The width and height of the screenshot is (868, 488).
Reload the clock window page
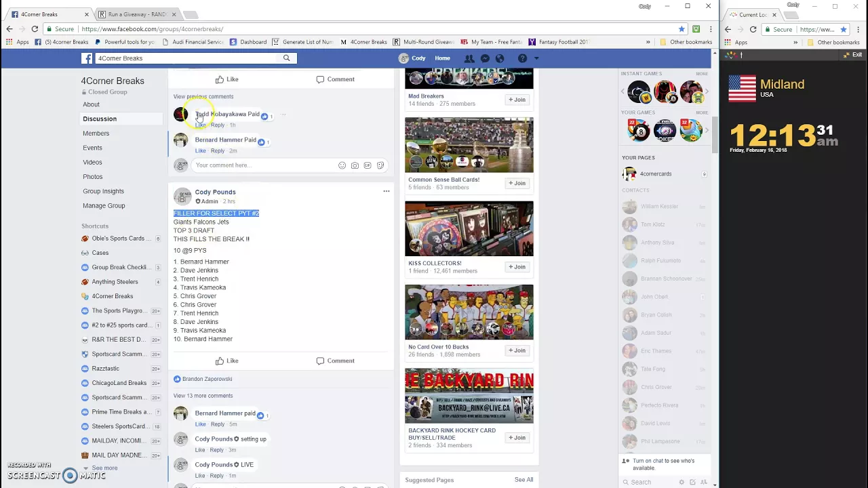click(x=753, y=30)
